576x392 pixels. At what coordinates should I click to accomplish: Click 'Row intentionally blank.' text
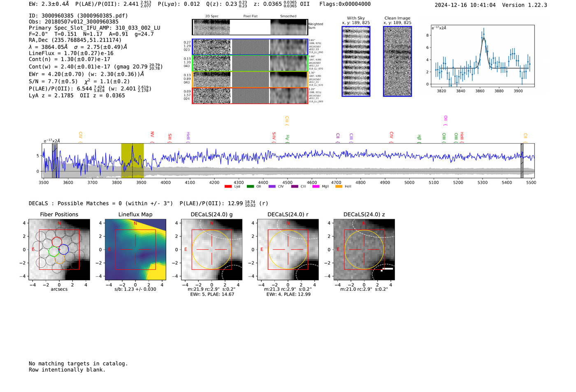[x=67, y=370]
